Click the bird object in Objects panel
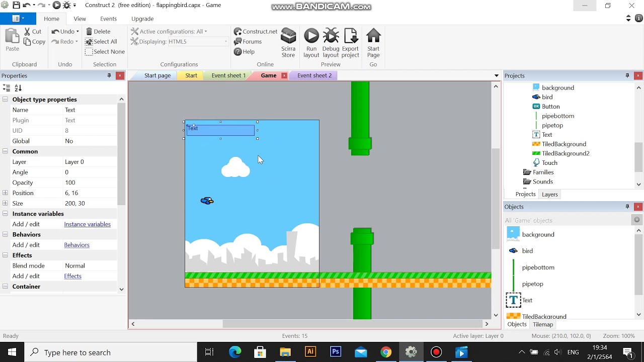 coord(527,250)
